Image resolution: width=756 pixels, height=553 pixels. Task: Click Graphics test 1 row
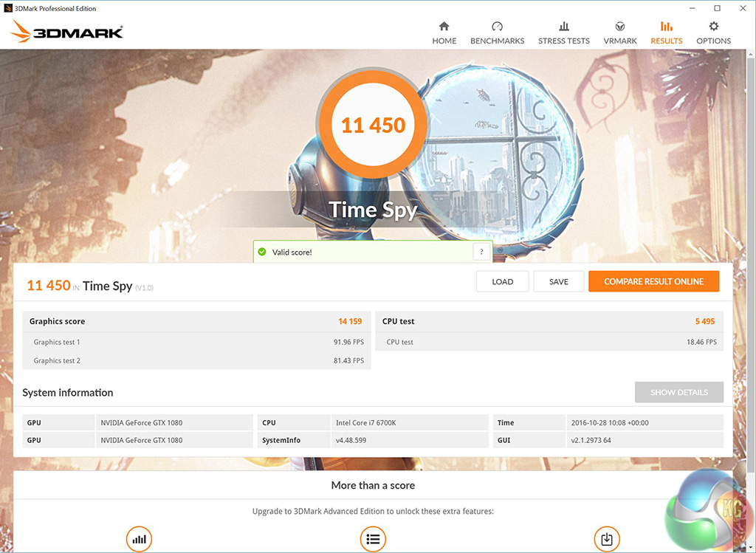196,342
